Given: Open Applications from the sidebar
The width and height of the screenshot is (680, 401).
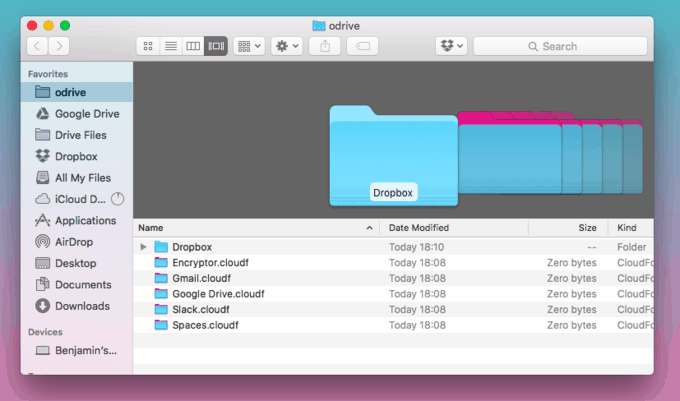Looking at the screenshot, I should tap(77, 220).
